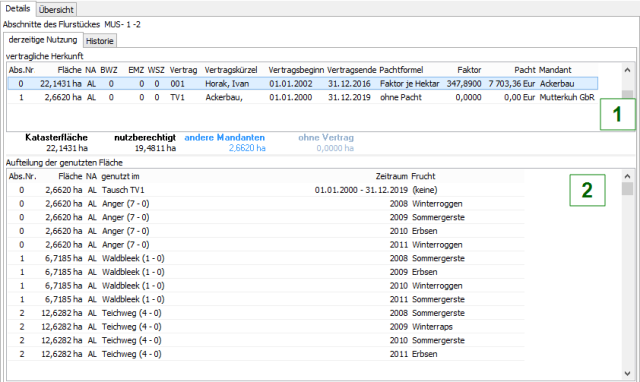Click the (keine) Frucht cell
The width and height of the screenshot is (640, 382).
click(424, 190)
